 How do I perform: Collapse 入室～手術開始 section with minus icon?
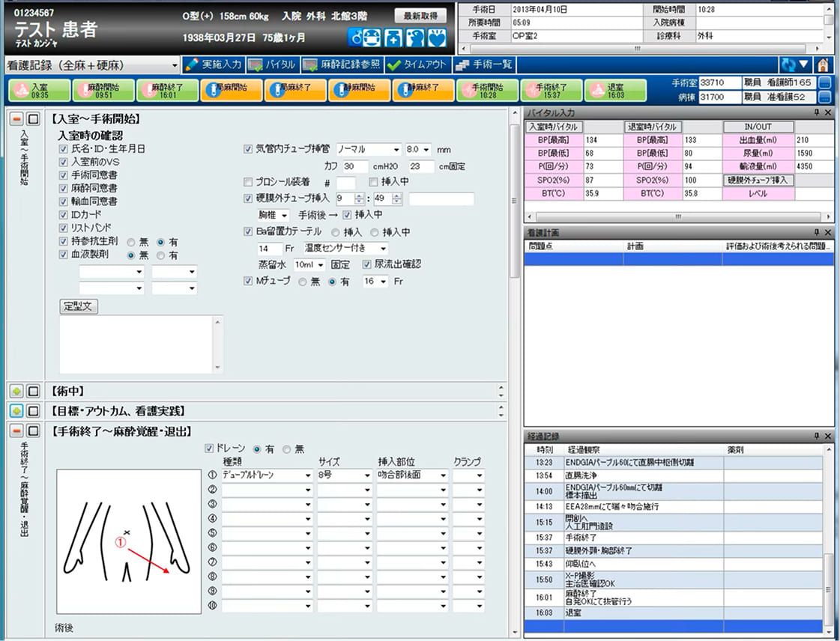coord(16,119)
